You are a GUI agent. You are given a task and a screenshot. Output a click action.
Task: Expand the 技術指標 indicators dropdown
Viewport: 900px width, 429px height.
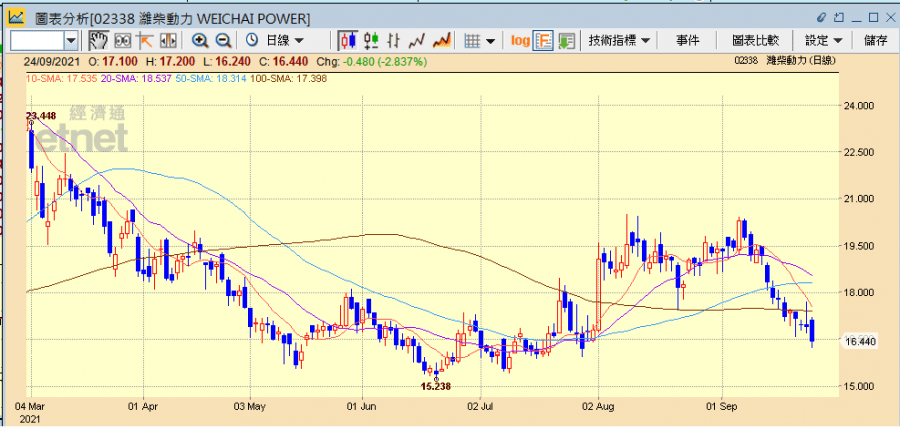tap(620, 40)
